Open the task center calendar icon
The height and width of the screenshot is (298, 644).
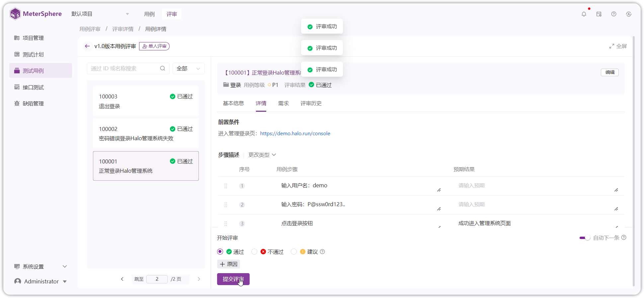[x=599, y=14]
